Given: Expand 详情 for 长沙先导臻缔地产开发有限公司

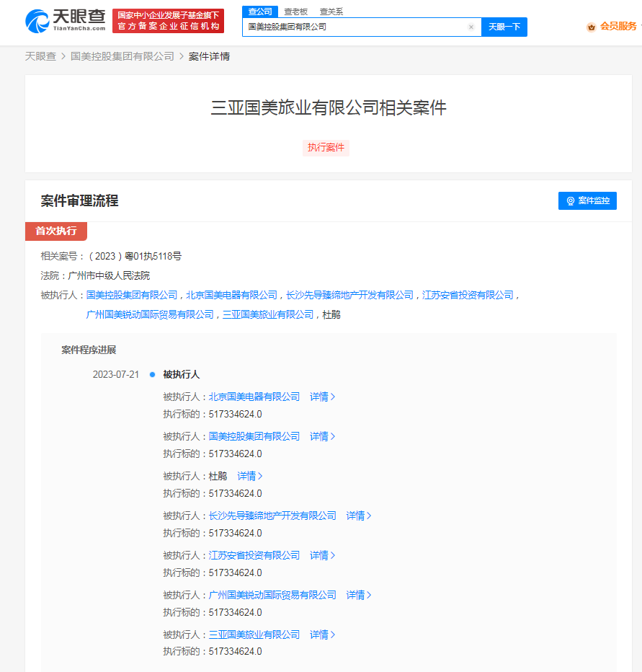Looking at the screenshot, I should [x=359, y=516].
